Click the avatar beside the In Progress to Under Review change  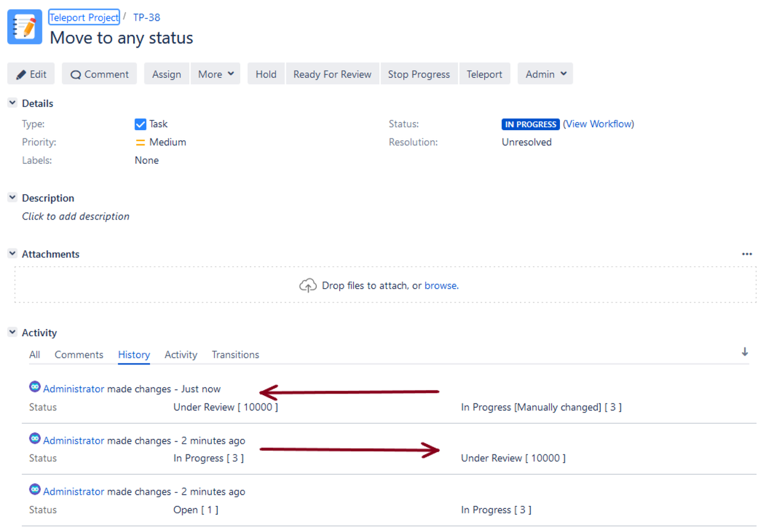35,439
